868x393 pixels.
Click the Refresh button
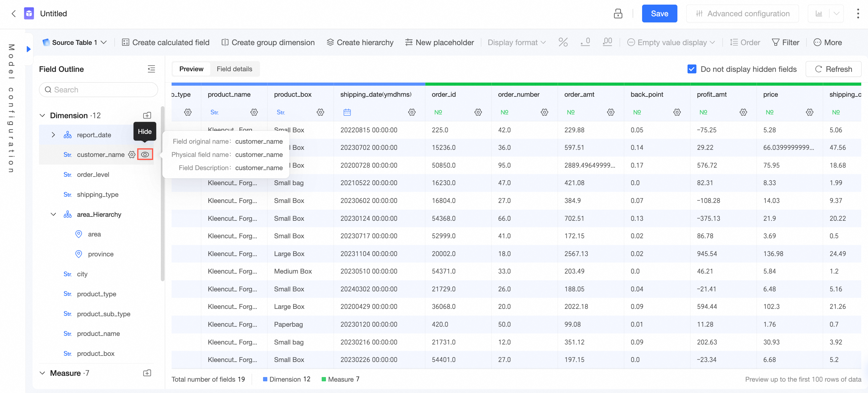(833, 69)
